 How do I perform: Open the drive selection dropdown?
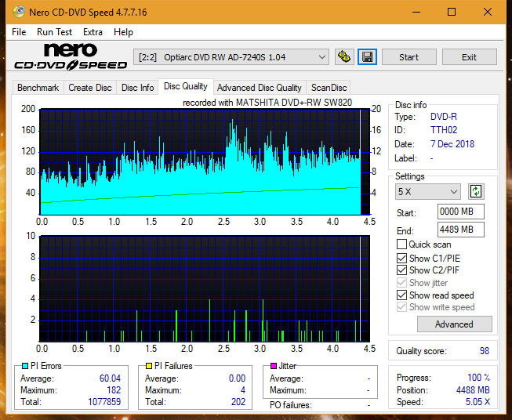pos(231,57)
